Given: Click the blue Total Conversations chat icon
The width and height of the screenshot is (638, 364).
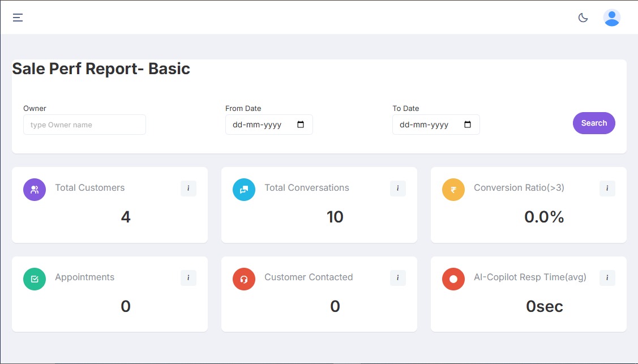Looking at the screenshot, I should pos(244,190).
